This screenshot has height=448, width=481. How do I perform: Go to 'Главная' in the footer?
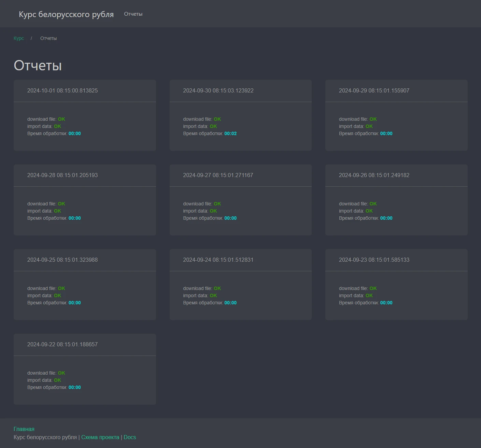pyautogui.click(x=24, y=429)
